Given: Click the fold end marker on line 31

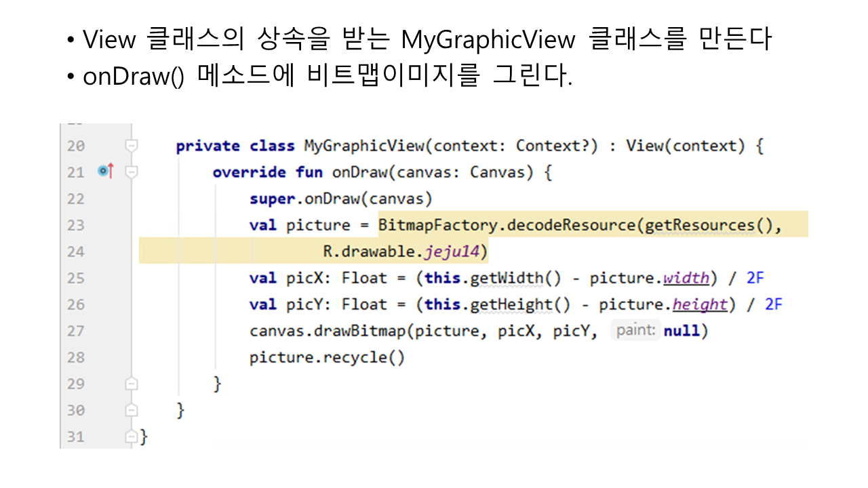Looking at the screenshot, I should tap(132, 437).
